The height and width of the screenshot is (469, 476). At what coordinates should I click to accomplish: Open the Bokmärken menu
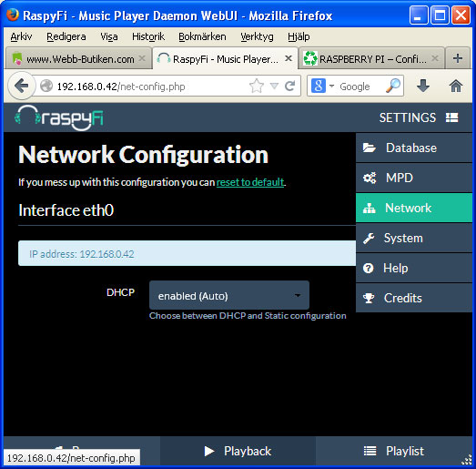pyautogui.click(x=202, y=36)
